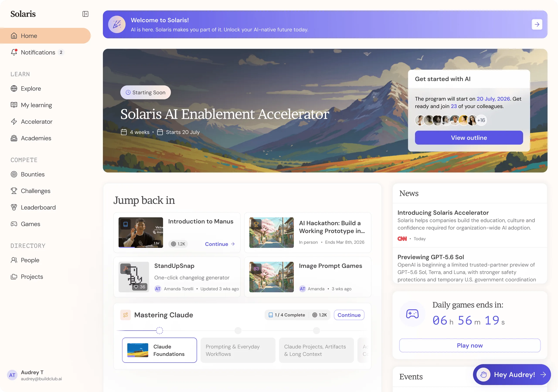Screen dimensions: 558x392
Task: Open the Introducing Solaris Accelerator news headline
Action: (443, 213)
